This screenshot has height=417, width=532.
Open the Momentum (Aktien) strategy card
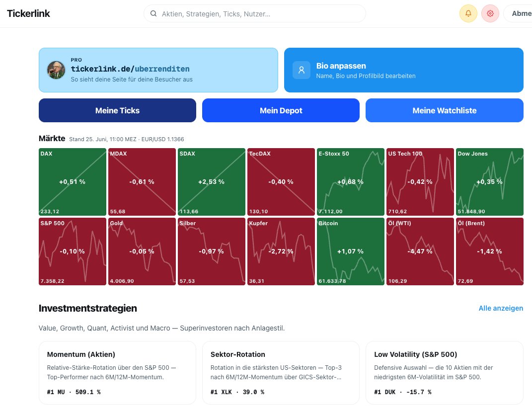click(117, 373)
